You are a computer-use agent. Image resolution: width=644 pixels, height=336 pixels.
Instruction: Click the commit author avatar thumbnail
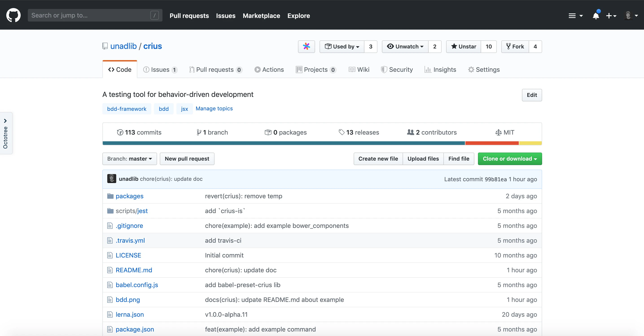(x=112, y=179)
